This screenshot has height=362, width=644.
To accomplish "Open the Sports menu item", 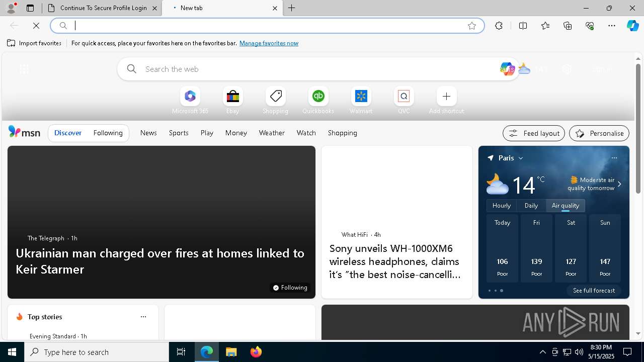I will (179, 133).
